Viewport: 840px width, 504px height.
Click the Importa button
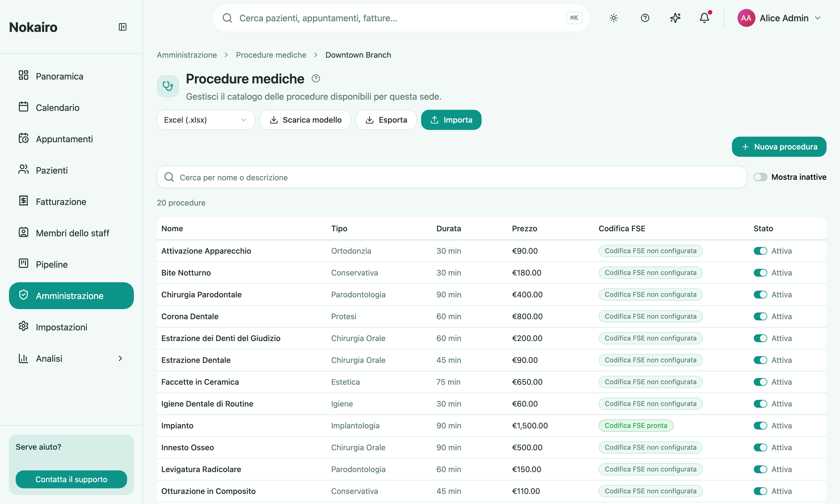tap(451, 120)
